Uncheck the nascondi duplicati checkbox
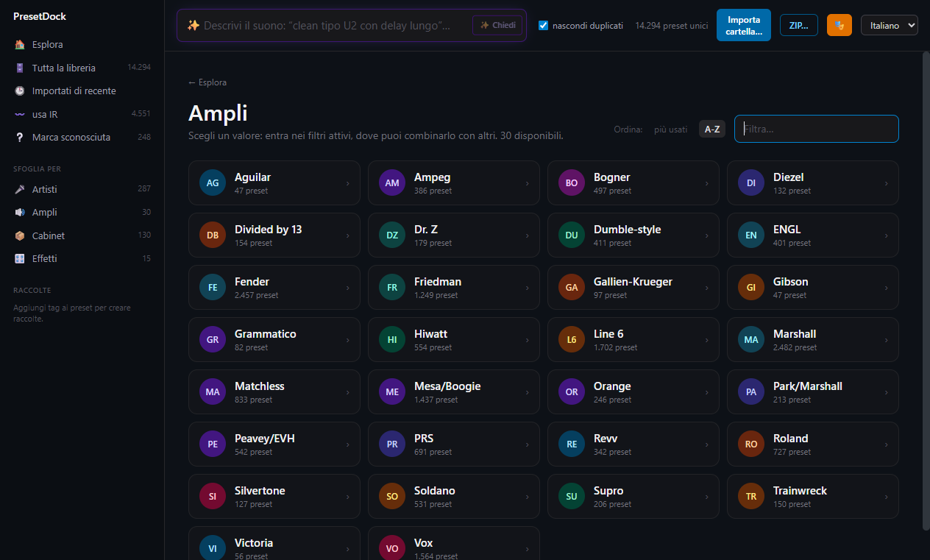Screen dimensions: 930x560 [544, 26]
